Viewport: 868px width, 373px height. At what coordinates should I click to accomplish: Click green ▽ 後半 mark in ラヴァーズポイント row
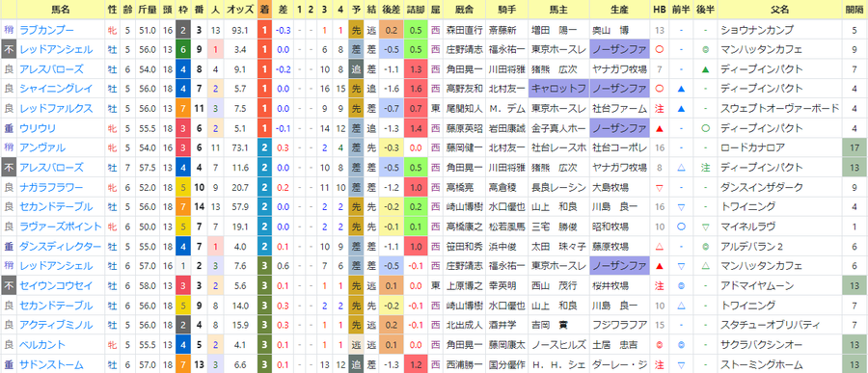pyautogui.click(x=705, y=226)
